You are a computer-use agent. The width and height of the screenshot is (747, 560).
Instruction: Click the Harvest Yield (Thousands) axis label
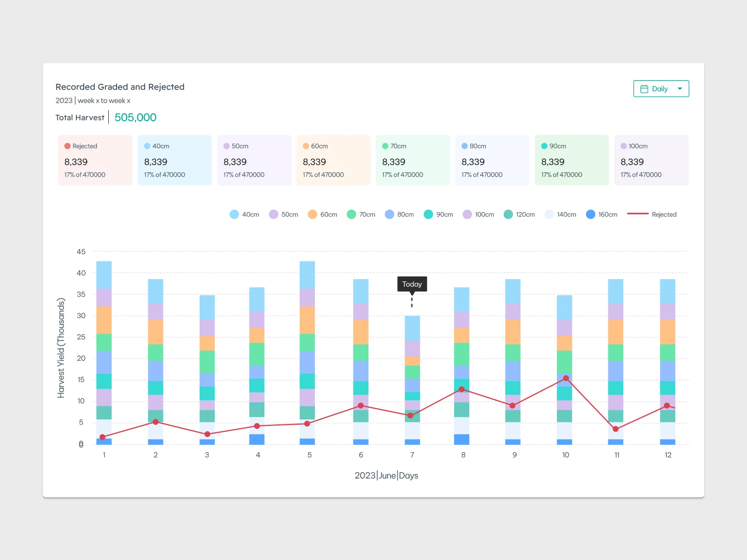tap(61, 348)
